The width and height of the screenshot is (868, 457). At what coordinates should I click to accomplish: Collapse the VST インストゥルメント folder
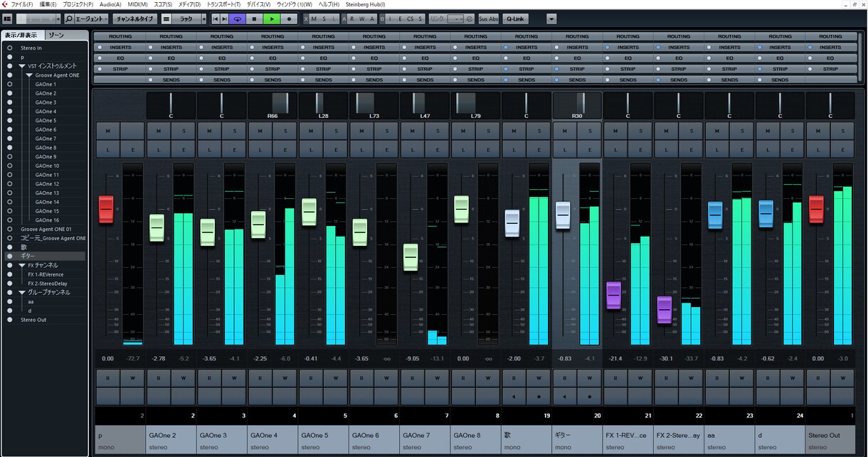point(21,66)
